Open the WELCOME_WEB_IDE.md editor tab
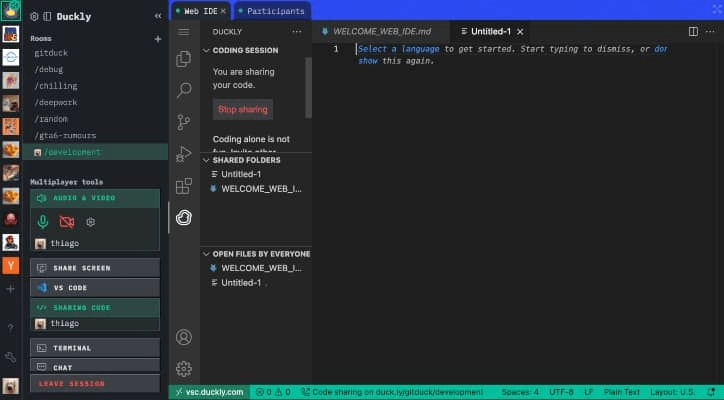The height and width of the screenshot is (400, 724). tap(382, 31)
